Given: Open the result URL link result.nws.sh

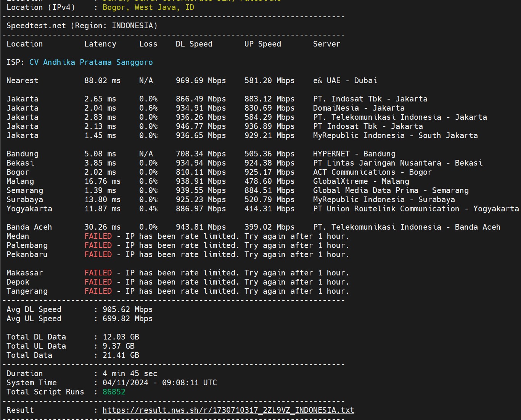Looking at the screenshot, I should (228, 410).
